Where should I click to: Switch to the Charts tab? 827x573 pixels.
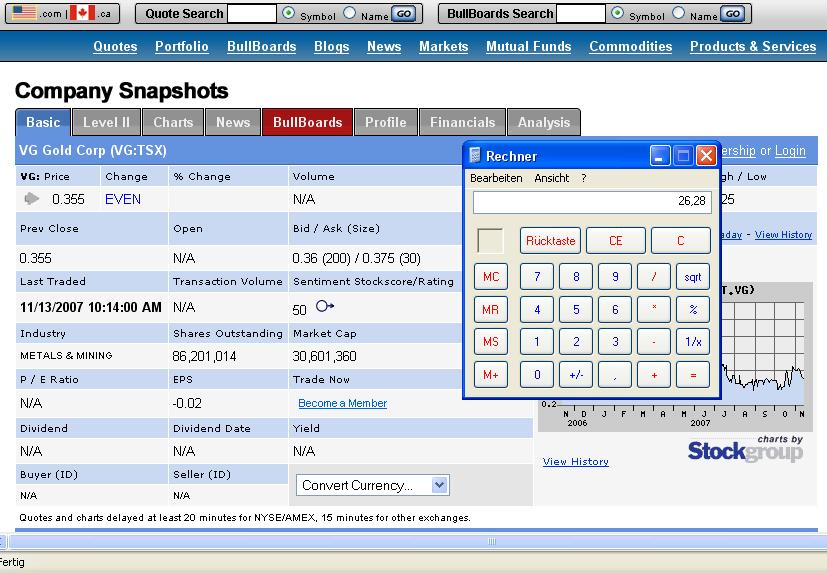173,122
